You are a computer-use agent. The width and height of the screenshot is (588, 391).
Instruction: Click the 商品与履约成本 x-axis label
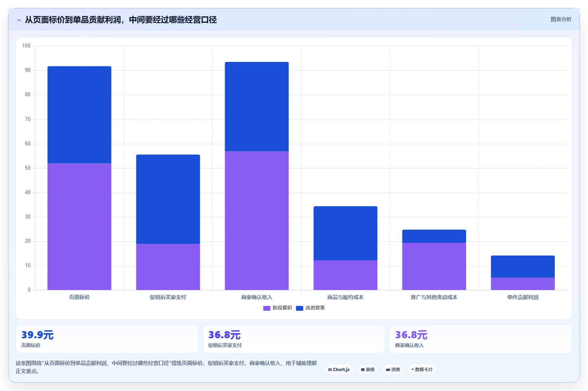pos(345,297)
